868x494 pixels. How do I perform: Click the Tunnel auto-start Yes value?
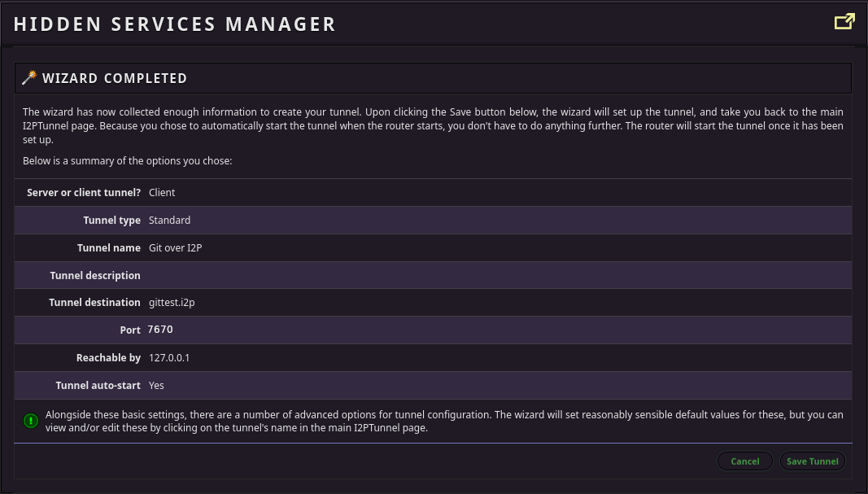click(x=156, y=386)
